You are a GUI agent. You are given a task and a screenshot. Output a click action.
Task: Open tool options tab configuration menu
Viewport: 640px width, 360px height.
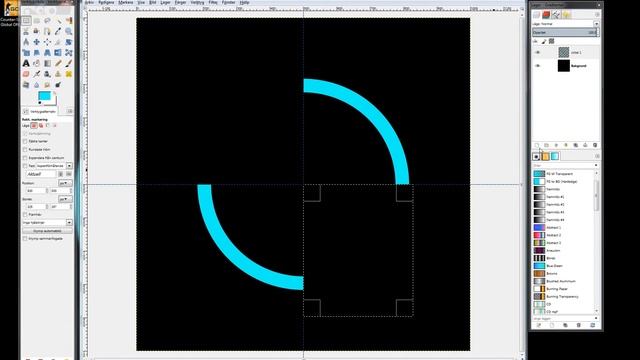pos(69,111)
